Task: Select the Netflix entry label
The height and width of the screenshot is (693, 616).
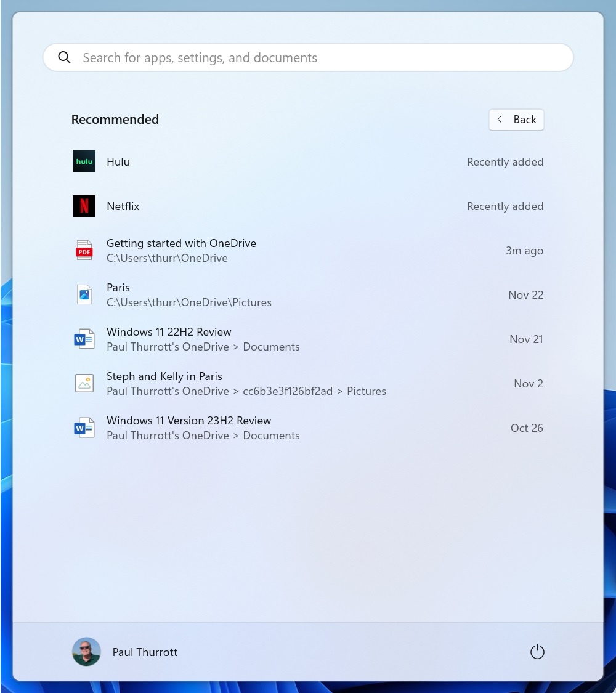Action: pos(123,206)
